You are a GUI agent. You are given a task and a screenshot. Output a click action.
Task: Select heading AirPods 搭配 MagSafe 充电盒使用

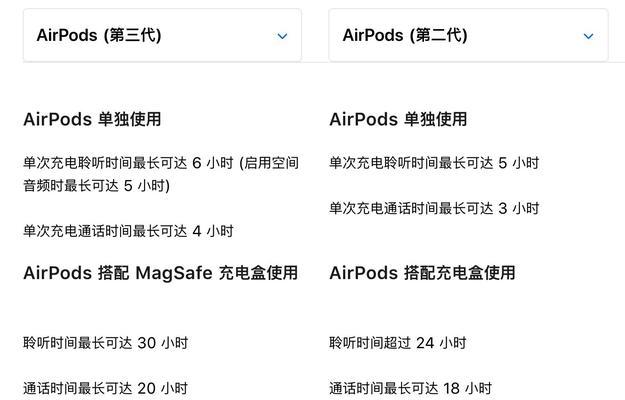(x=161, y=273)
